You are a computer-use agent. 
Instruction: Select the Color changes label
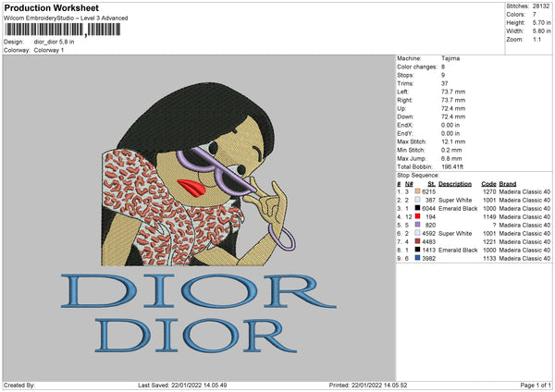pos(417,67)
